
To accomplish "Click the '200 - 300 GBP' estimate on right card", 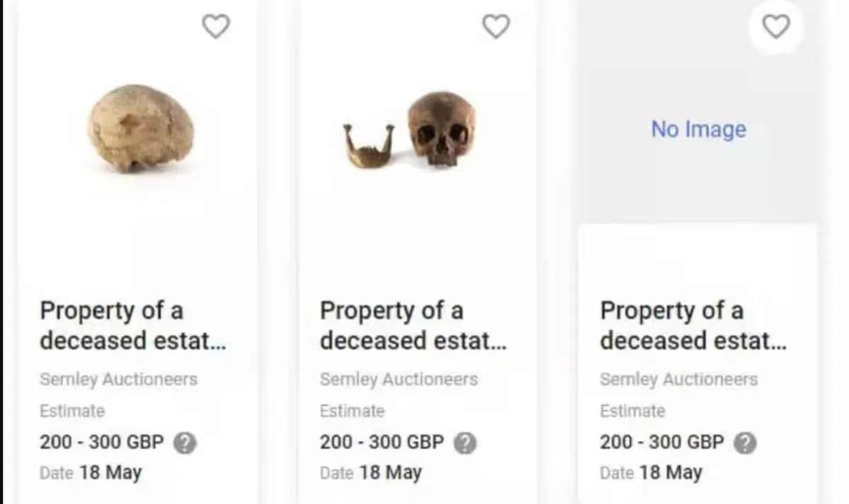I will (662, 443).
